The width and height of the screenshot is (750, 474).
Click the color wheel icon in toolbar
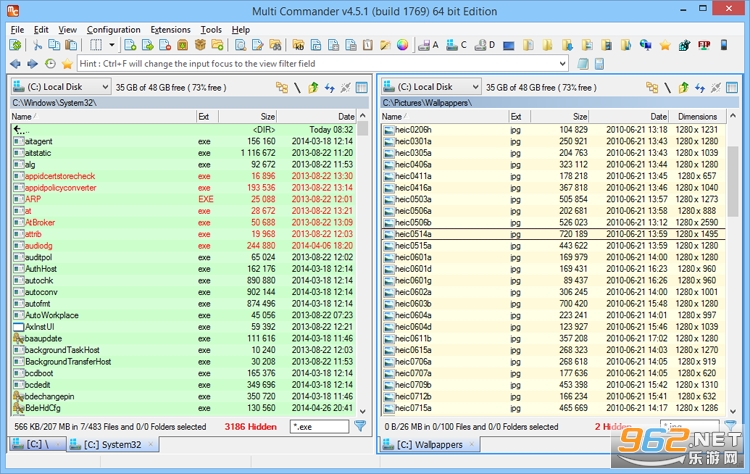tap(402, 45)
